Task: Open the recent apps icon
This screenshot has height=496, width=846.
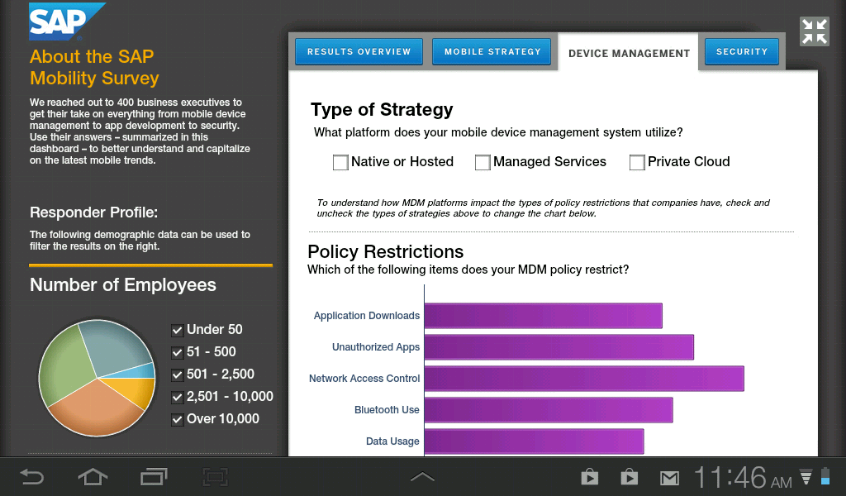Action: [154, 477]
